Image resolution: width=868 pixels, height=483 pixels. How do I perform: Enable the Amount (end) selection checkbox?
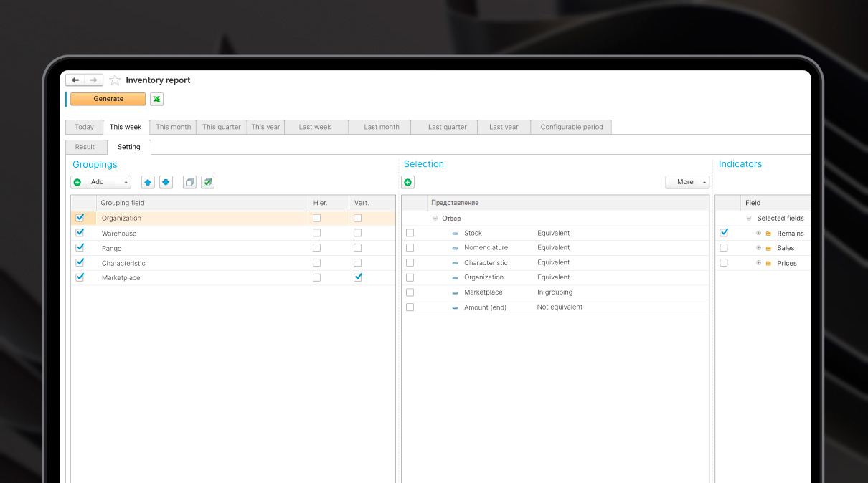410,307
